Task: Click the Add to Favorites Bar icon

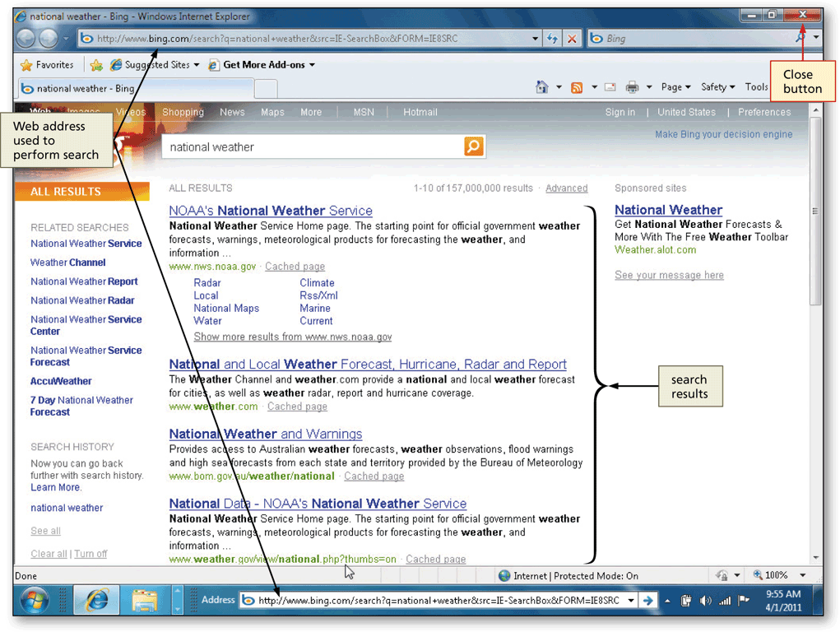Action: [x=96, y=65]
